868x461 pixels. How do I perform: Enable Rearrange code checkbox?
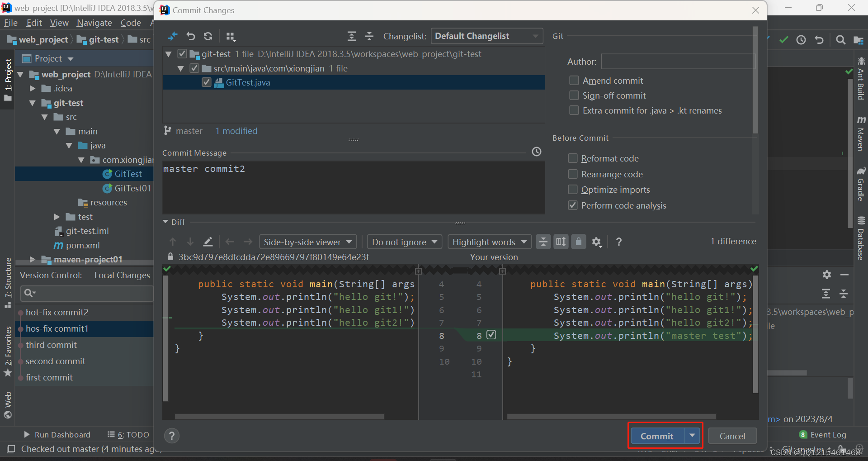point(573,174)
